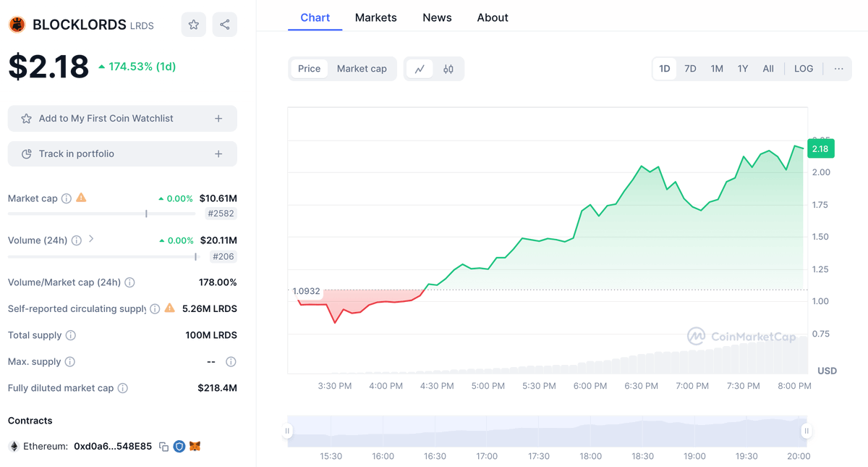Switch to candlestick chart view

448,69
